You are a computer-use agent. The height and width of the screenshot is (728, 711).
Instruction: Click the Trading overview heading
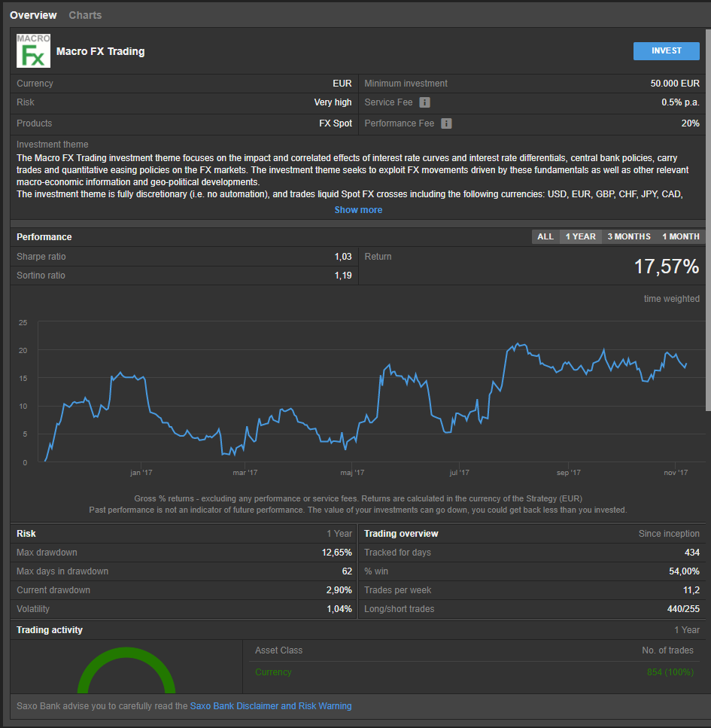(401, 534)
